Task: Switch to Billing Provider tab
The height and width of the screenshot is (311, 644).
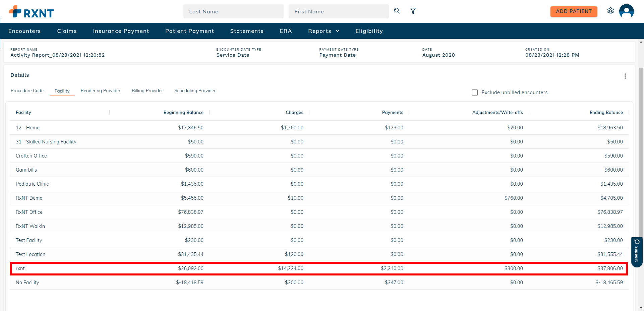Action: (148, 90)
